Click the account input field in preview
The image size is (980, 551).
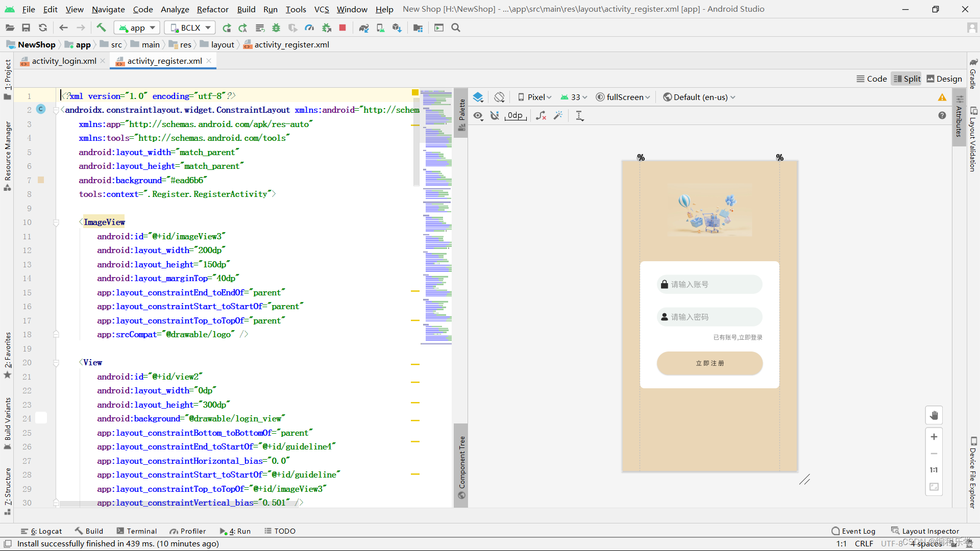click(x=709, y=285)
